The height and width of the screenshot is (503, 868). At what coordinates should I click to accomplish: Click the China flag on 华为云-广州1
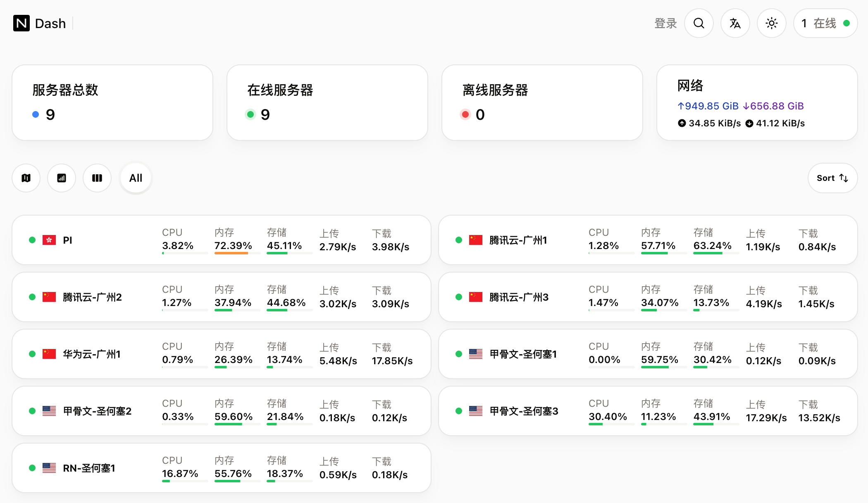pyautogui.click(x=49, y=354)
